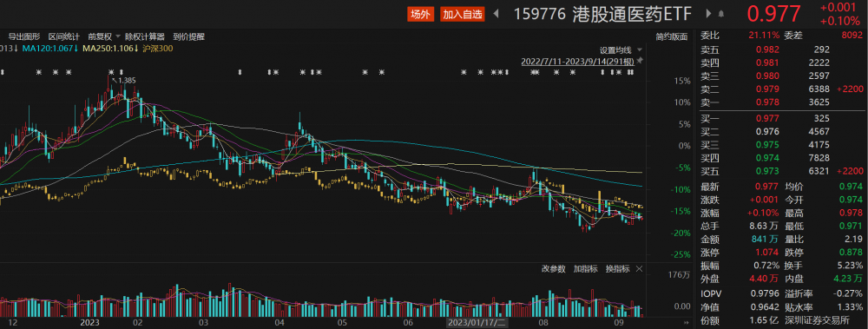Go to previous stock with left arrow
This screenshot has height=329, width=868.
[496, 15]
